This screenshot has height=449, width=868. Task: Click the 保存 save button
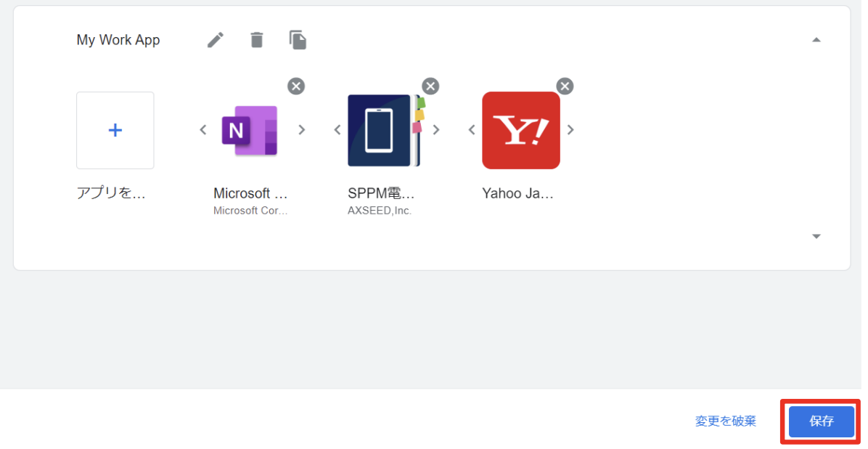pos(822,421)
